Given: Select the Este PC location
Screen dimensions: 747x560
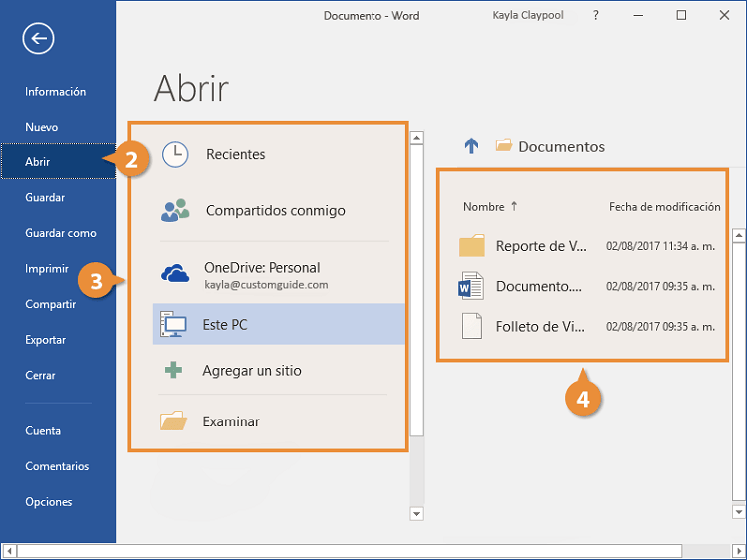Looking at the screenshot, I should click(x=279, y=324).
